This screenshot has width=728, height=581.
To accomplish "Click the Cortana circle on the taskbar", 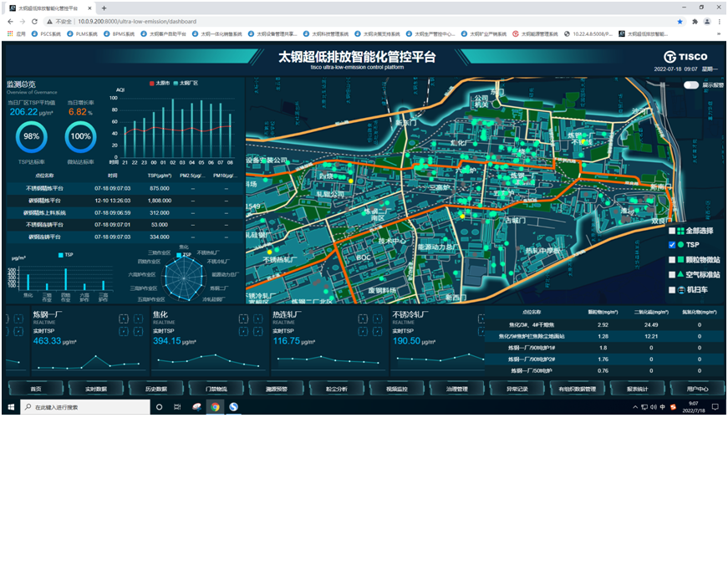I will point(160,407).
